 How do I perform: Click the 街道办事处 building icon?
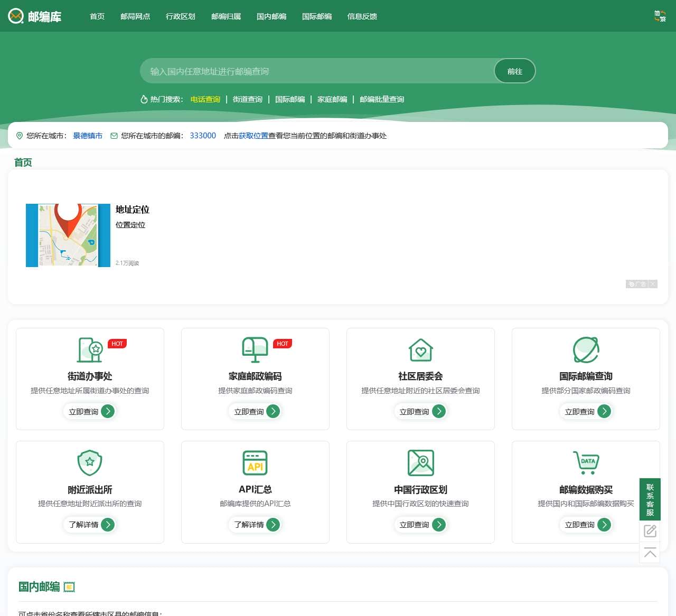(x=90, y=349)
